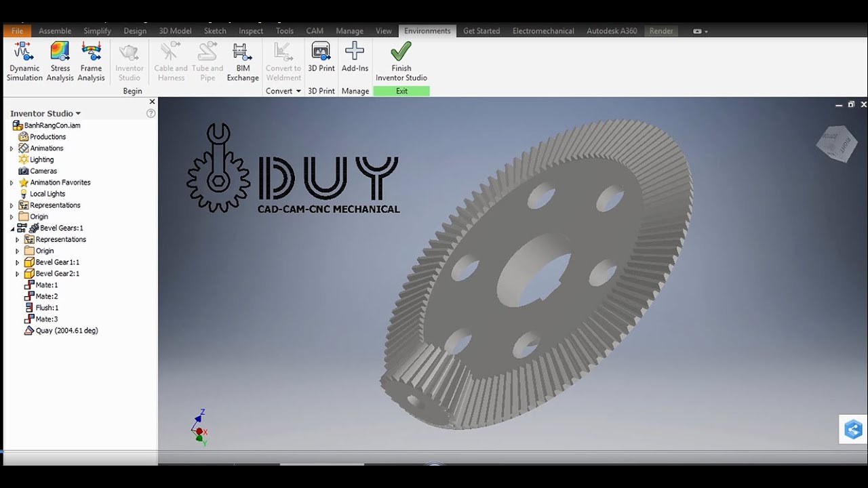Expand Representations under Bevel Gears:1
The image size is (868, 488).
[x=18, y=239]
